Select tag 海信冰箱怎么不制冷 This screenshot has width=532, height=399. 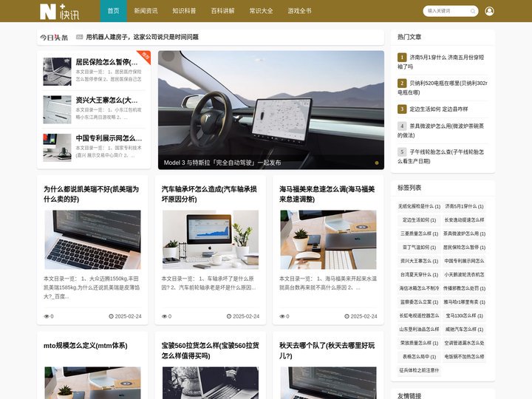pyautogui.click(x=419, y=288)
